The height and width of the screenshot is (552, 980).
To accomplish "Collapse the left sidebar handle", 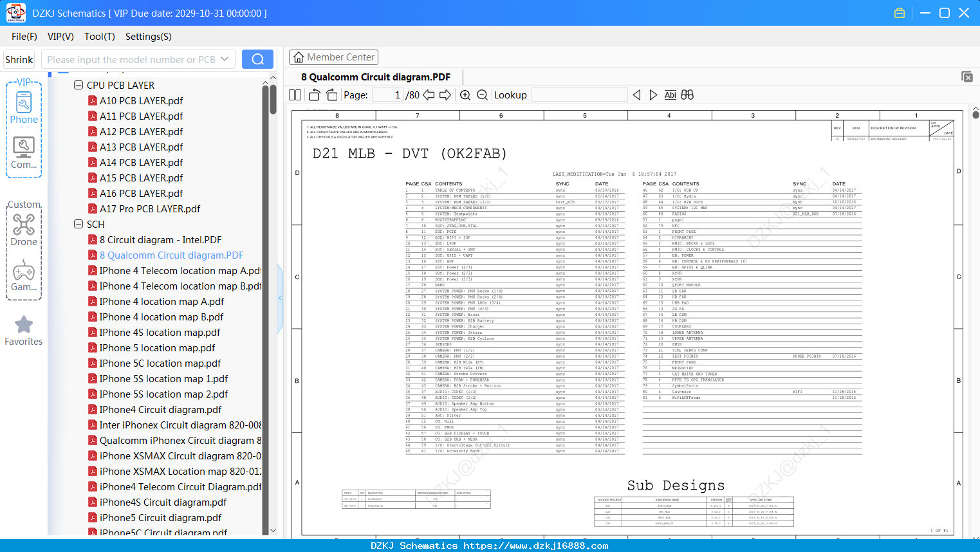I will 280,297.
